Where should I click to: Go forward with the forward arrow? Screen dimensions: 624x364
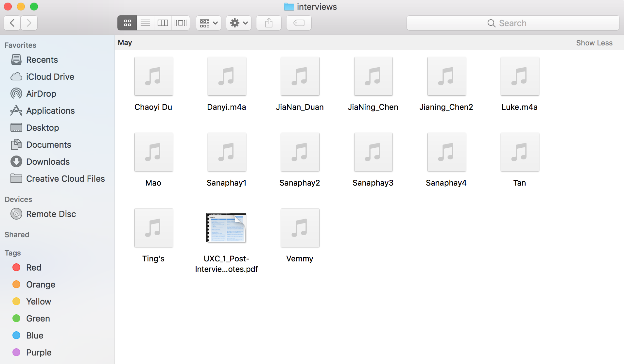pos(29,23)
